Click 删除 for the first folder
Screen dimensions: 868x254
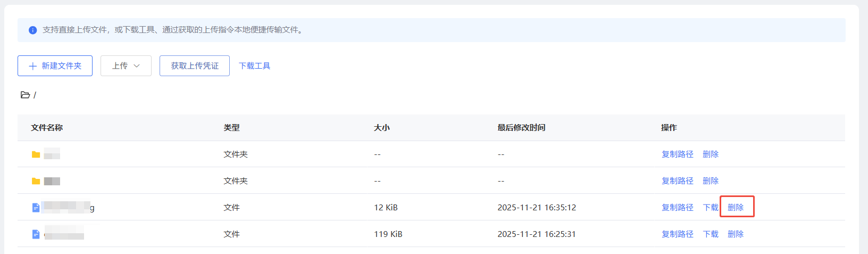coord(711,154)
